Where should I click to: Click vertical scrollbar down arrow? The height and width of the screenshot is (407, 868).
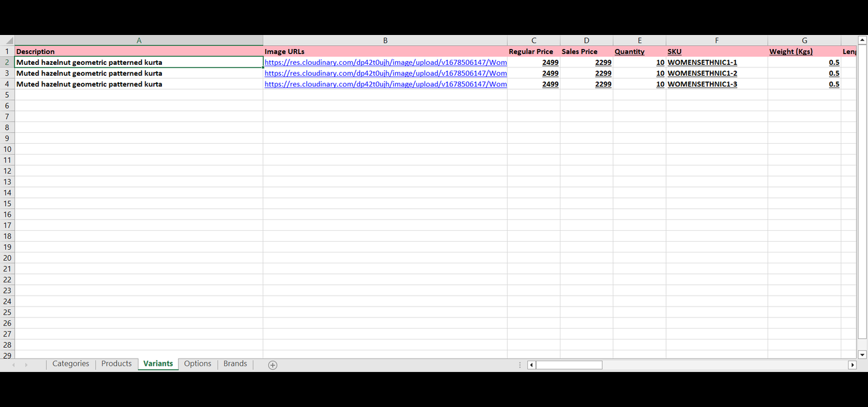coord(862,354)
